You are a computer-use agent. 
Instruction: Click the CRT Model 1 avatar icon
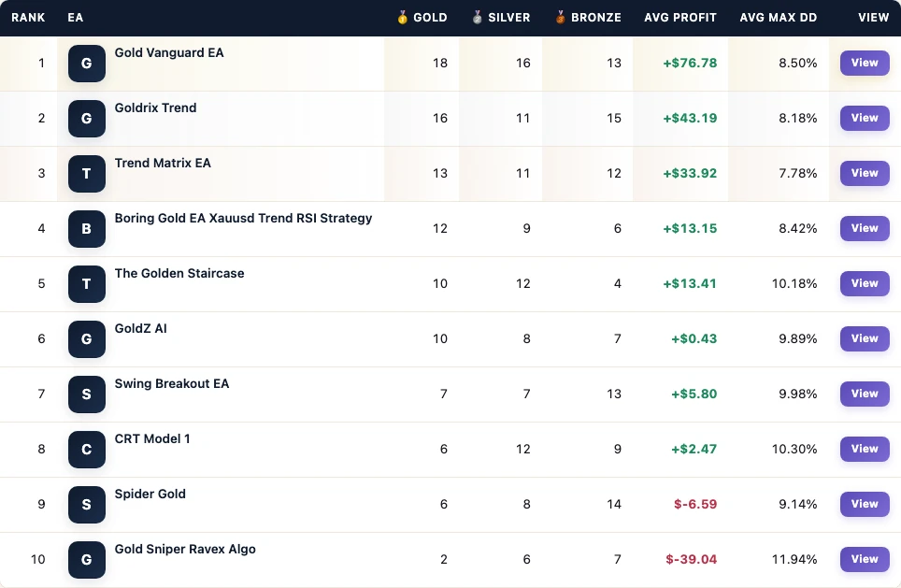click(x=87, y=450)
